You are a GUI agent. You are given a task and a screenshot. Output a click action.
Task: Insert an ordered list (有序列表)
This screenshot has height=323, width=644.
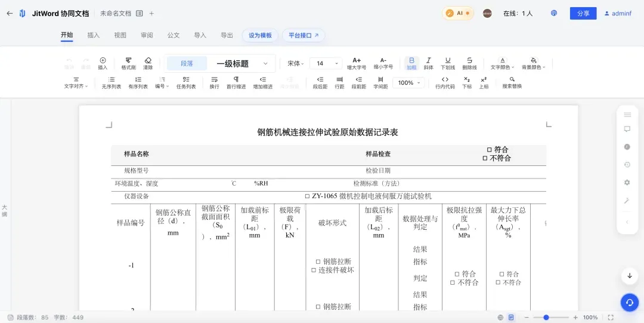[x=138, y=83]
